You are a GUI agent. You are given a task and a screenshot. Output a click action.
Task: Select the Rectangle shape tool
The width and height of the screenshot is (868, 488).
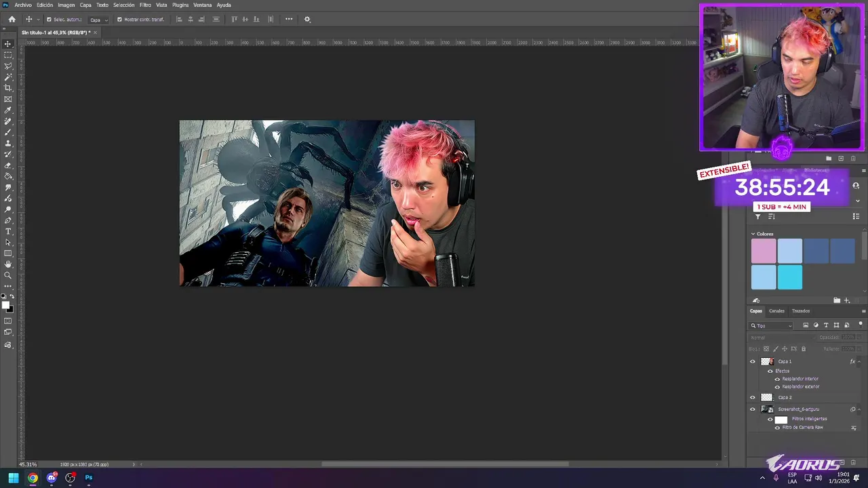pos(8,253)
